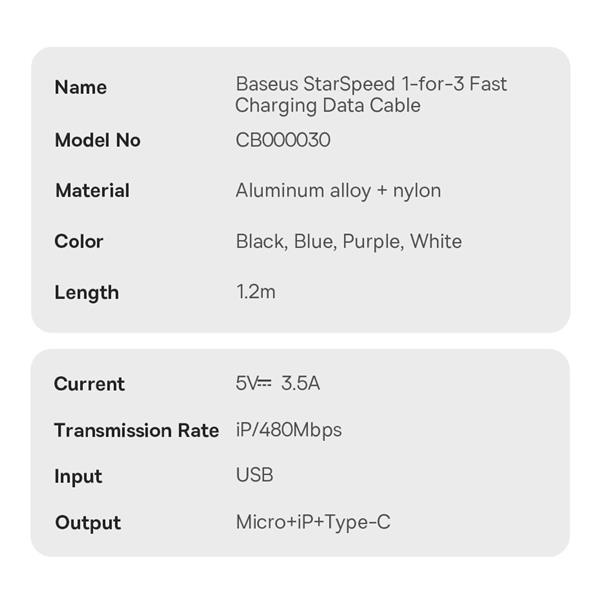
Task: Click the "Color" label
Action: point(79,241)
